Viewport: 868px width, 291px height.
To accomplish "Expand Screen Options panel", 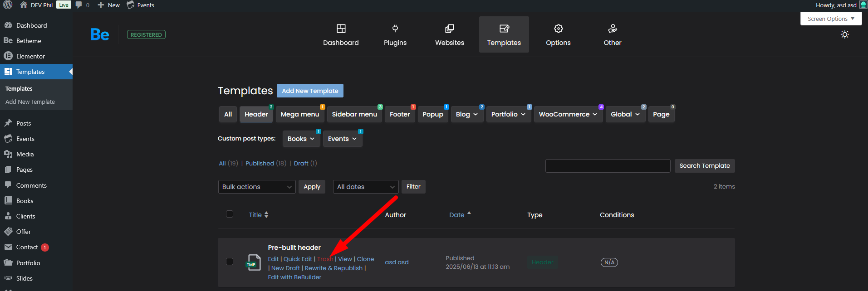I will (x=830, y=19).
